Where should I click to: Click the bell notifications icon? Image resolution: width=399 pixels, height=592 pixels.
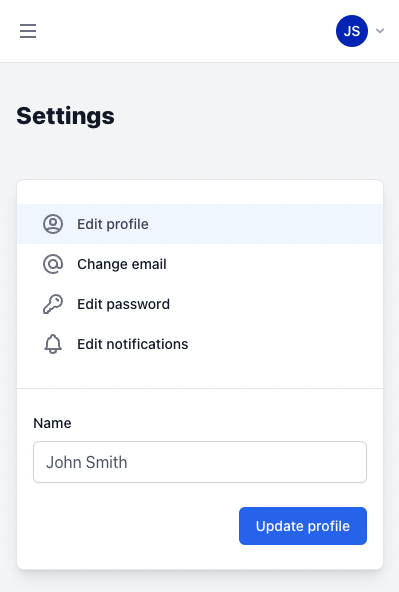pyautogui.click(x=53, y=344)
